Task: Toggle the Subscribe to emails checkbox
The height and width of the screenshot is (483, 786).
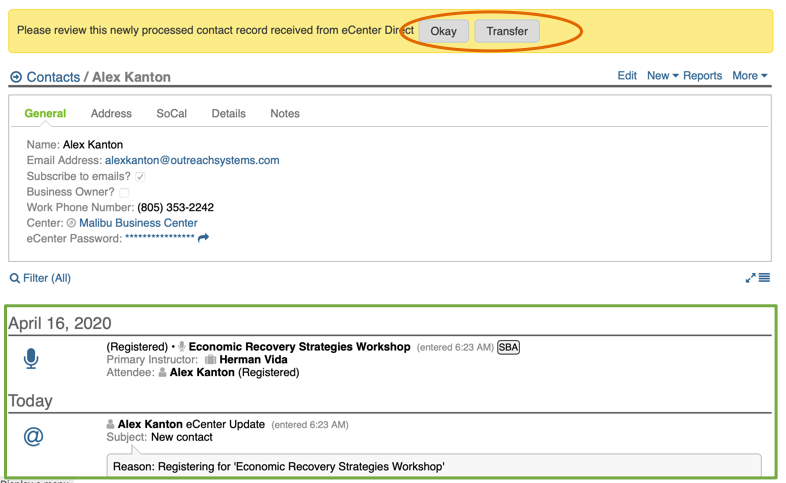Action: click(140, 176)
